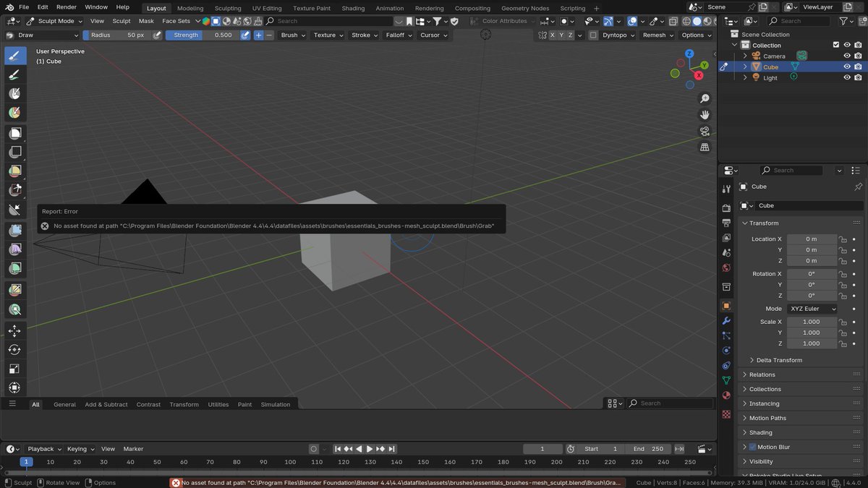868x488 pixels.
Task: Open the Render properties tab
Action: 726,208
